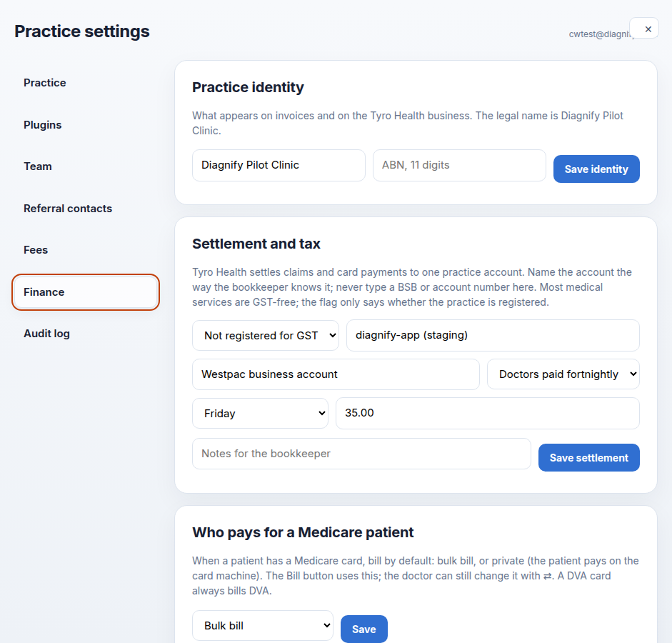Click the 35.00 amount field

coord(487,413)
